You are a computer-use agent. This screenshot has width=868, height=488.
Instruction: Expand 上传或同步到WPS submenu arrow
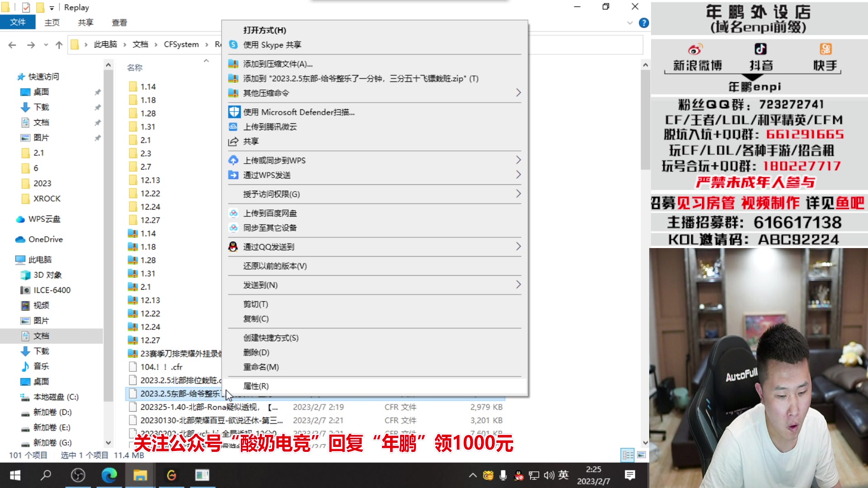pyautogui.click(x=519, y=160)
